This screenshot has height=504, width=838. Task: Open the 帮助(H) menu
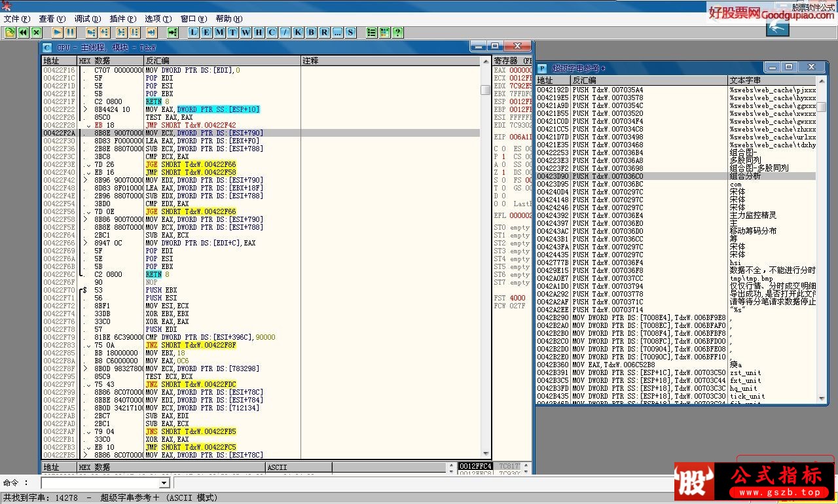click(229, 19)
